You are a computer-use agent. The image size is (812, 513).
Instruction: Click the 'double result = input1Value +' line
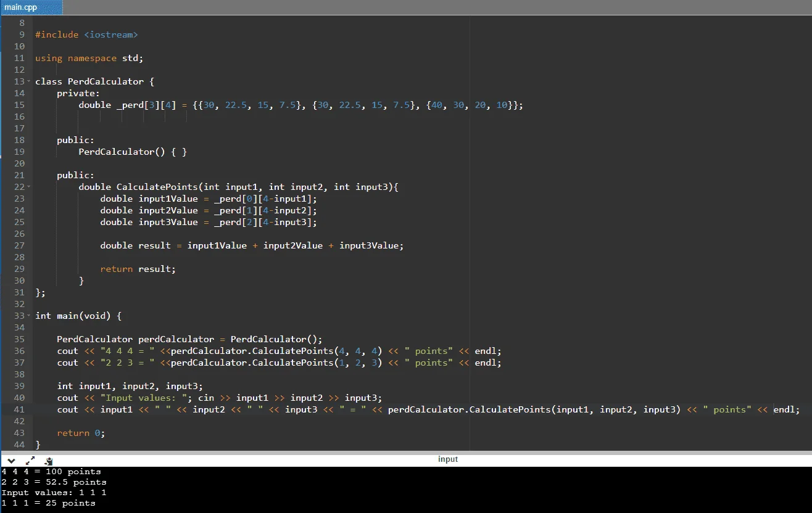click(252, 246)
